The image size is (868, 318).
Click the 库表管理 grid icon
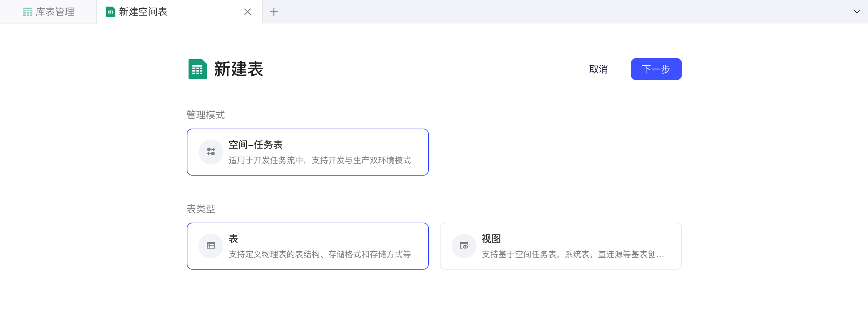tap(28, 12)
